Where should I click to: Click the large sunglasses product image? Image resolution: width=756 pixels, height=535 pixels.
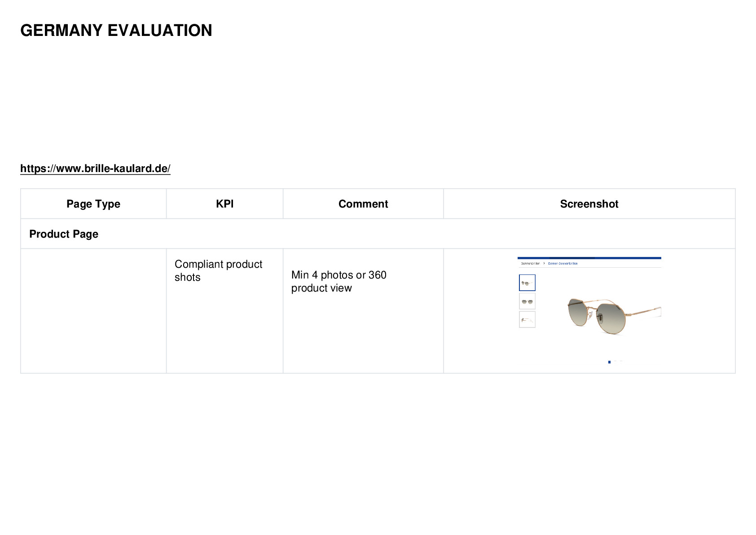613,315
